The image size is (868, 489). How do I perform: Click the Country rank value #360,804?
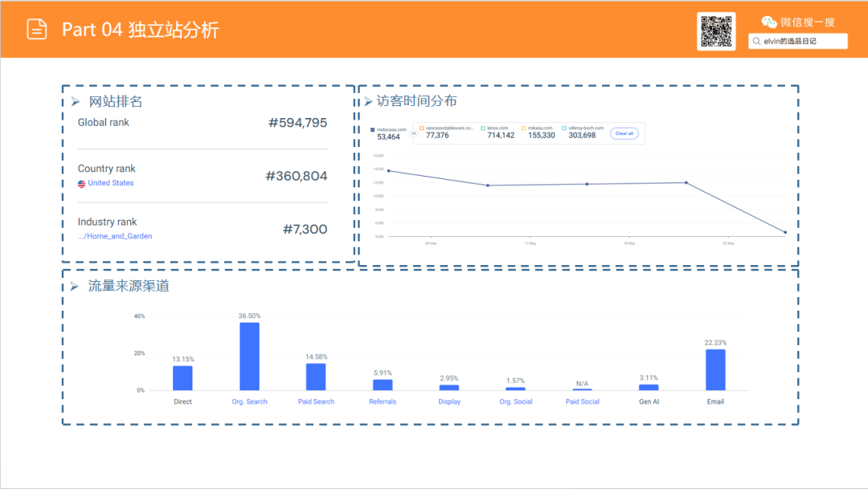(x=296, y=176)
